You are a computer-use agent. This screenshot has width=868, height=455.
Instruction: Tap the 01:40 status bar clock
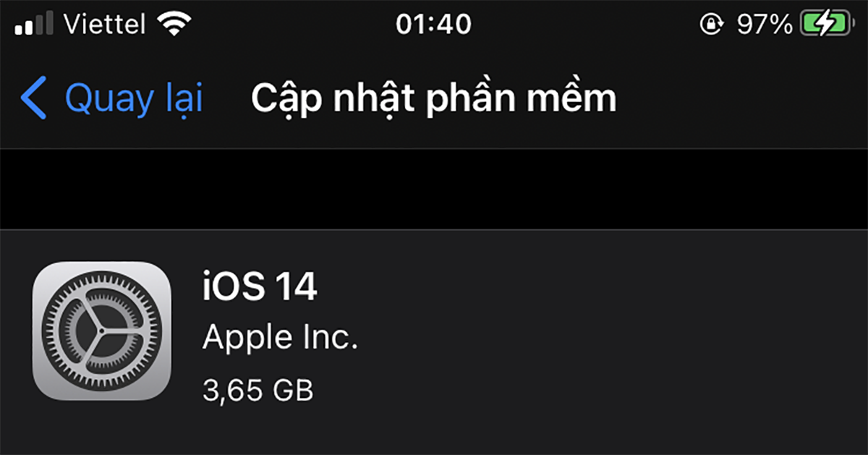pos(434,25)
